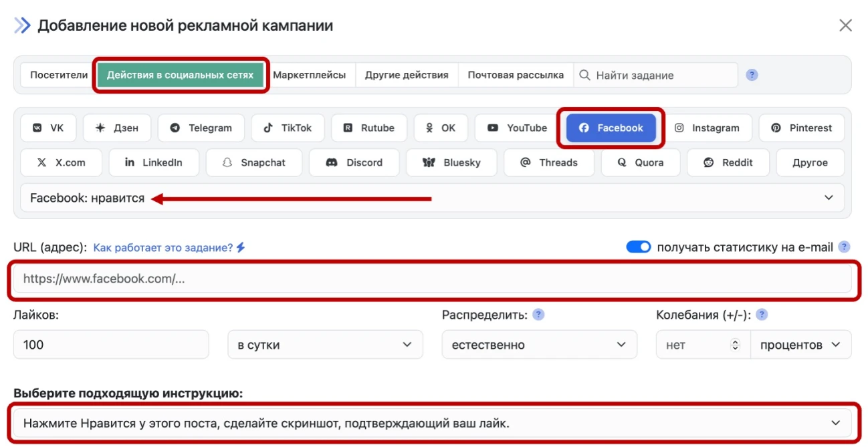Select the Instagram network button
Viewport: 868px width, 447px height.
[708, 128]
